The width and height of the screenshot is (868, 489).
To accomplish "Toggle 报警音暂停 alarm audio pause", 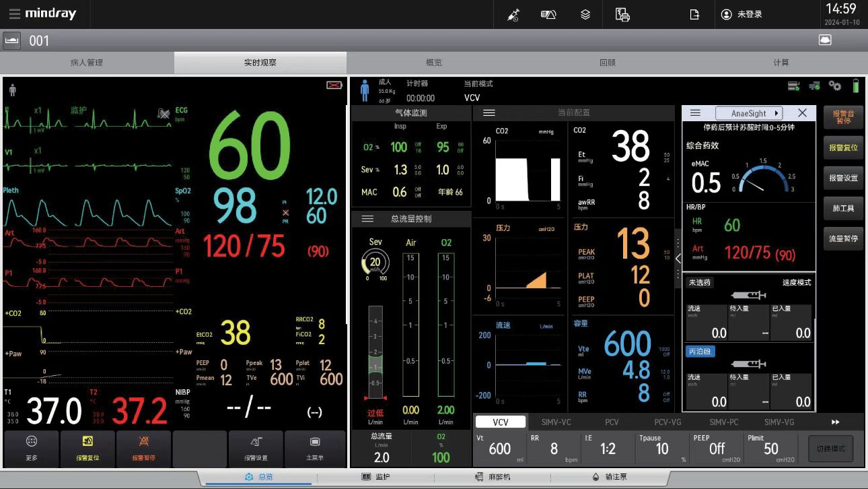I will (x=843, y=117).
